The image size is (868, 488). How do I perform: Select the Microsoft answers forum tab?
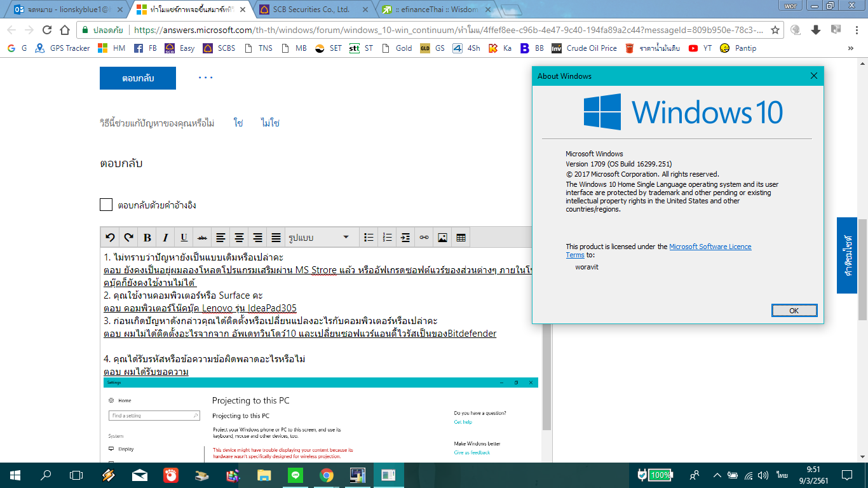(192, 10)
